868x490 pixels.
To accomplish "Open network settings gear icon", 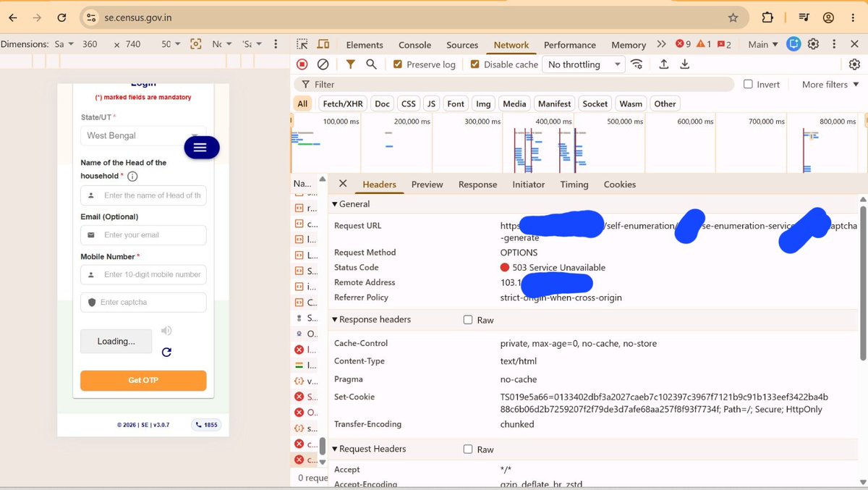I will (x=854, y=64).
